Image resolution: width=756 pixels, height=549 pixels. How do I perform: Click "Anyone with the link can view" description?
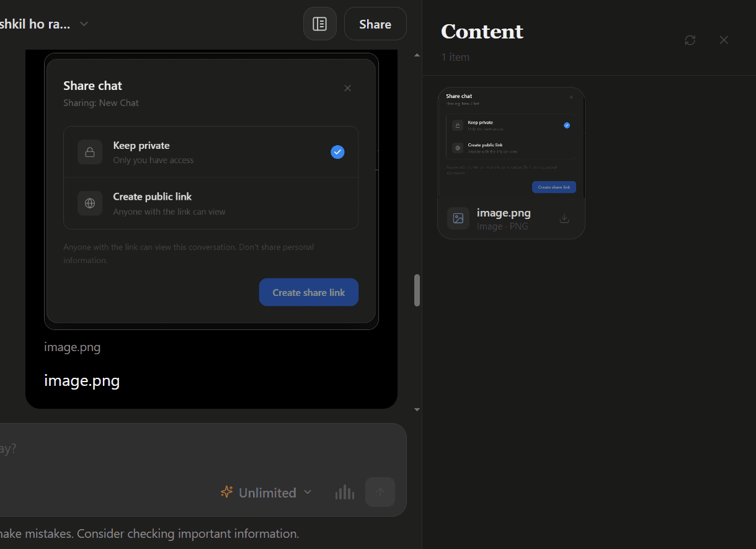(x=169, y=212)
